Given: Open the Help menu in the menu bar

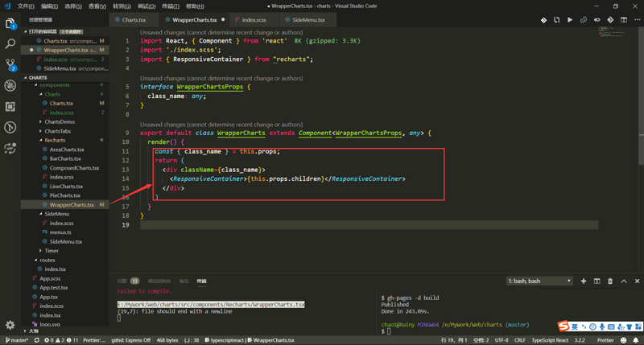Looking at the screenshot, I should tap(195, 6).
